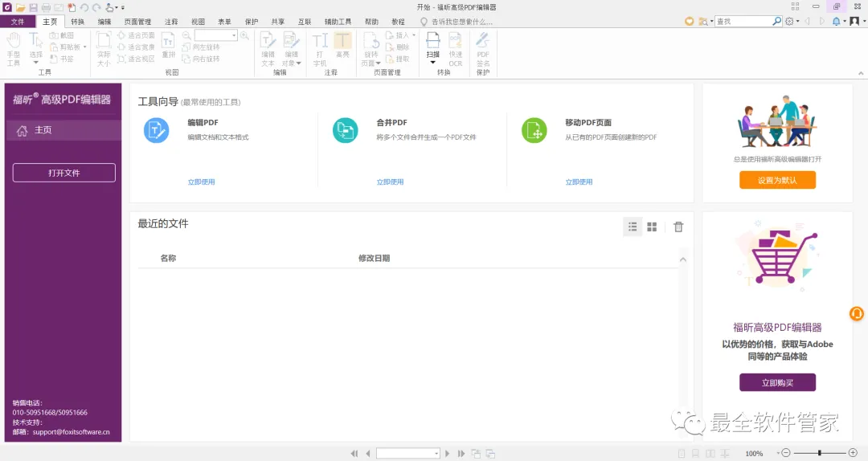Select the Edit Text (编辑文本) tool
The image size is (868, 461).
[268, 49]
